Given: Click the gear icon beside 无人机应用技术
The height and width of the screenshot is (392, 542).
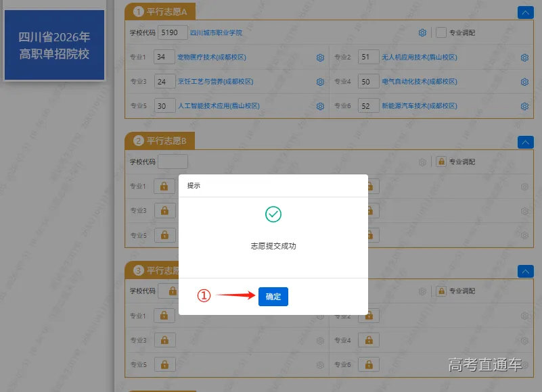Looking at the screenshot, I should pos(524,57).
